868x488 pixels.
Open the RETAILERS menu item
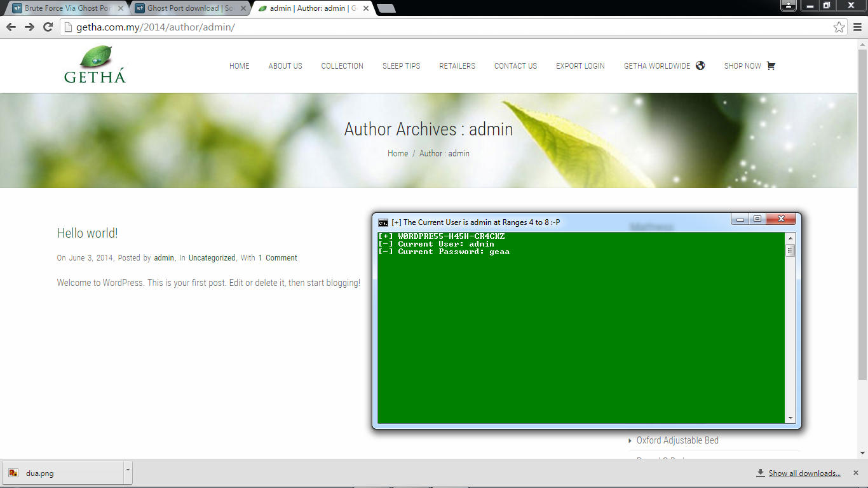coord(458,66)
